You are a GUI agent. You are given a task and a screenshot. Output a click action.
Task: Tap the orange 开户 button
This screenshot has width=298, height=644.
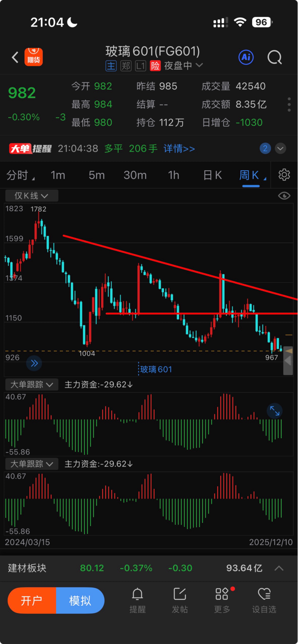pos(32,601)
